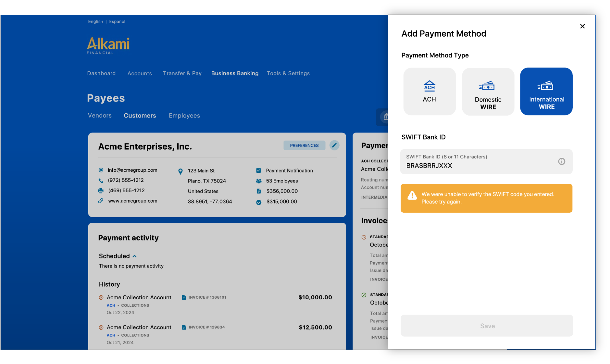Select the ACH payment method type
Viewport: 610px width, 364px height.
coord(429,91)
